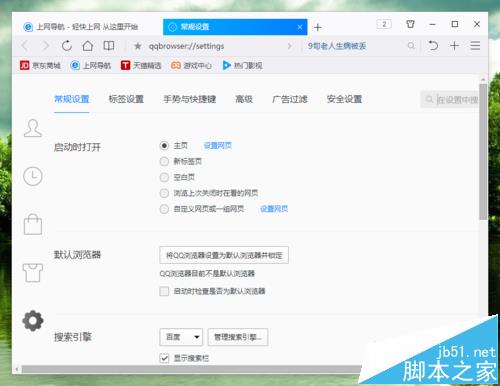Click the plus icon beside menu
Viewport: 500px width, 386px height.
point(454,45)
